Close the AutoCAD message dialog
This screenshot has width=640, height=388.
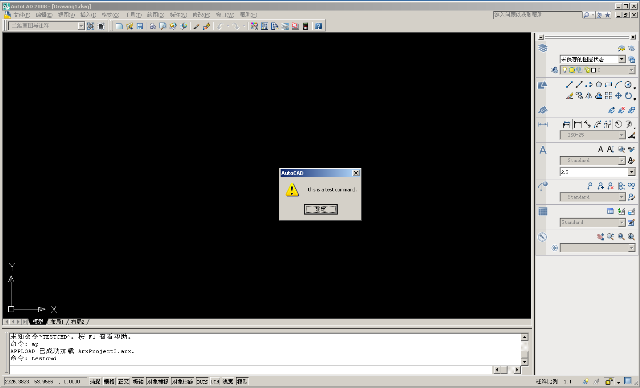coord(356,173)
